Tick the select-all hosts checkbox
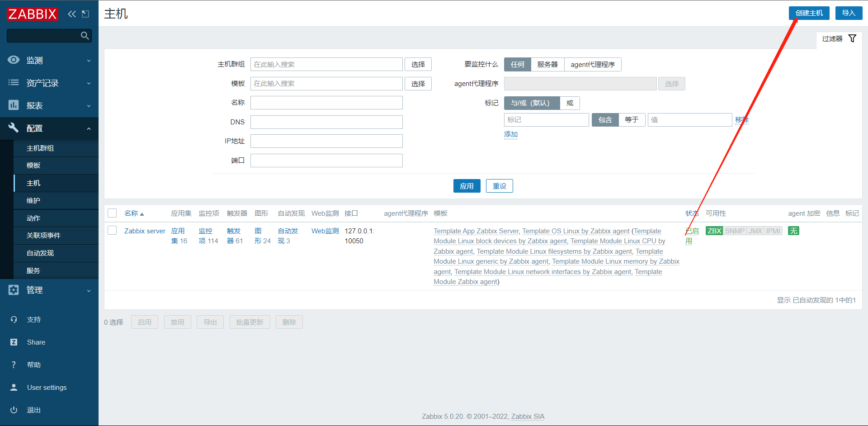The width and height of the screenshot is (868, 426). click(113, 213)
